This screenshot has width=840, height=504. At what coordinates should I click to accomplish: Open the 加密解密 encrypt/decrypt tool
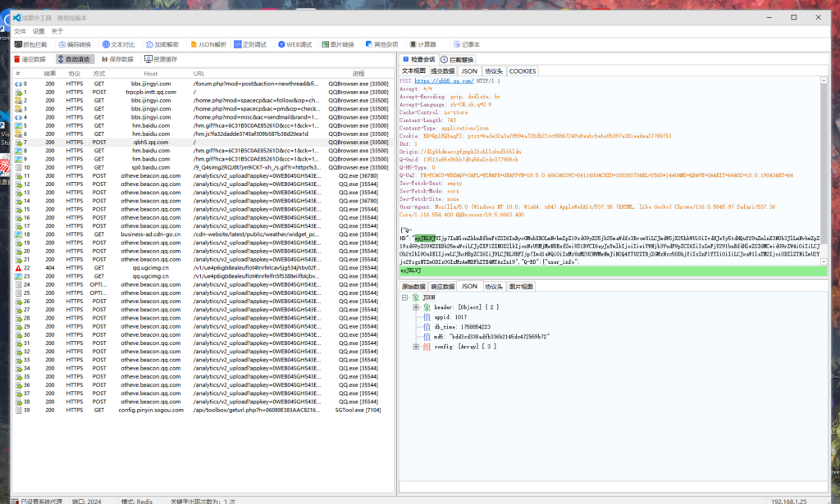(162, 44)
